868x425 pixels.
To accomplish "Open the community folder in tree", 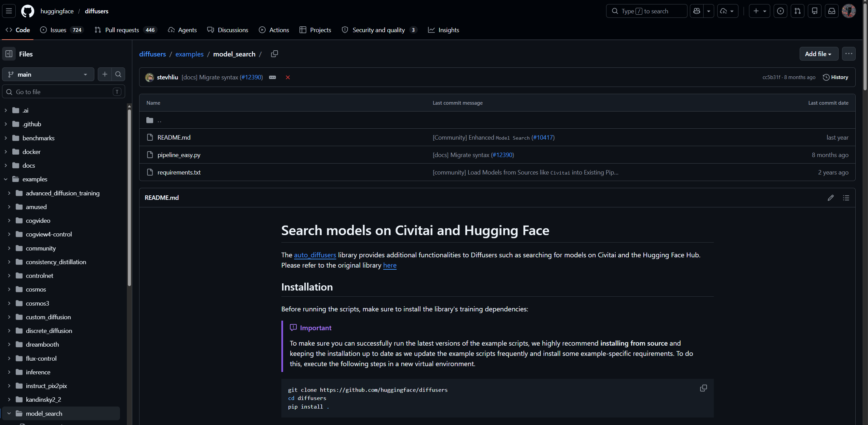I will tap(41, 248).
